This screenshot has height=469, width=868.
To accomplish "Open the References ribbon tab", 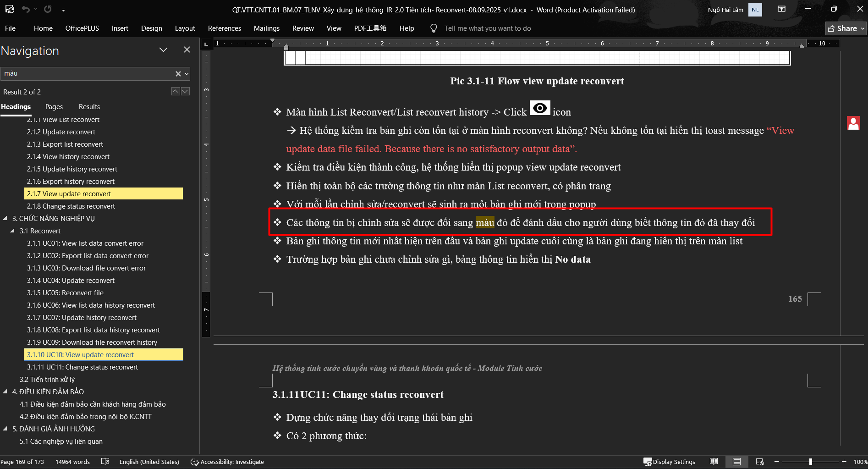I will pyautogui.click(x=224, y=28).
